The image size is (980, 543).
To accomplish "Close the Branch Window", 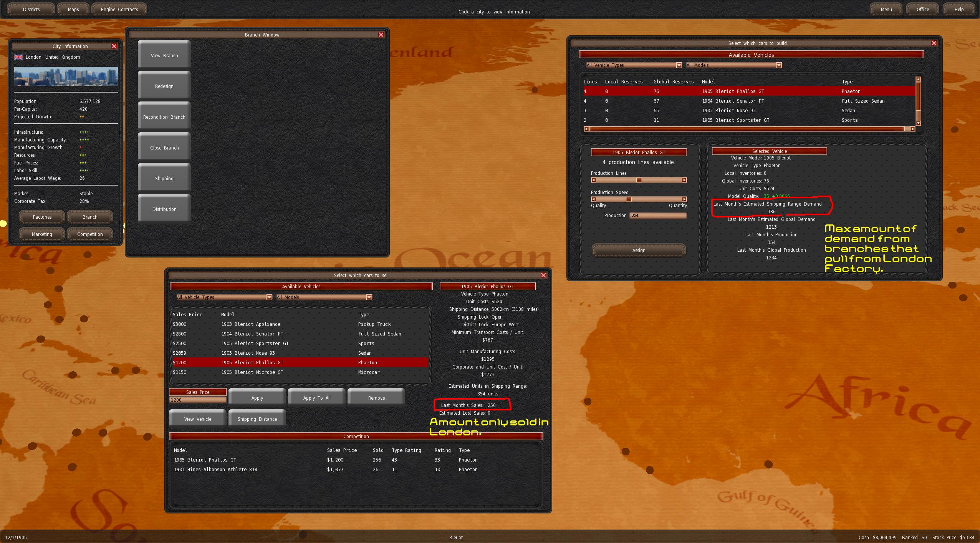I will pyautogui.click(x=381, y=35).
